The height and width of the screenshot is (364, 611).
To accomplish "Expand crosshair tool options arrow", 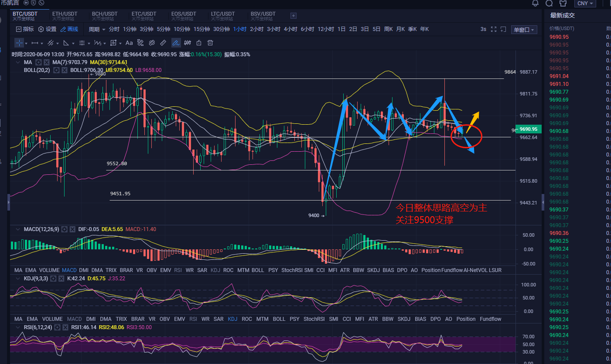I will pyautogui.click(x=26, y=43).
